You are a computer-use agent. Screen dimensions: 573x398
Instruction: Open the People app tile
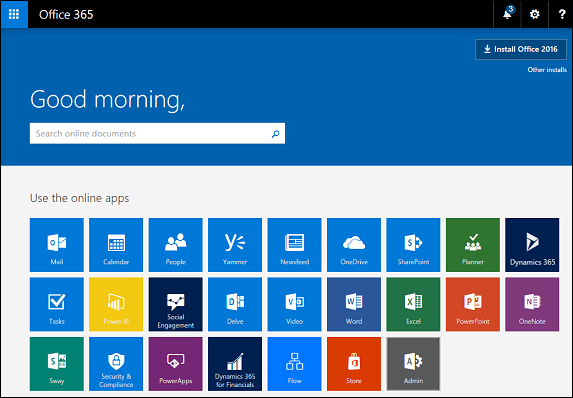[x=175, y=245]
